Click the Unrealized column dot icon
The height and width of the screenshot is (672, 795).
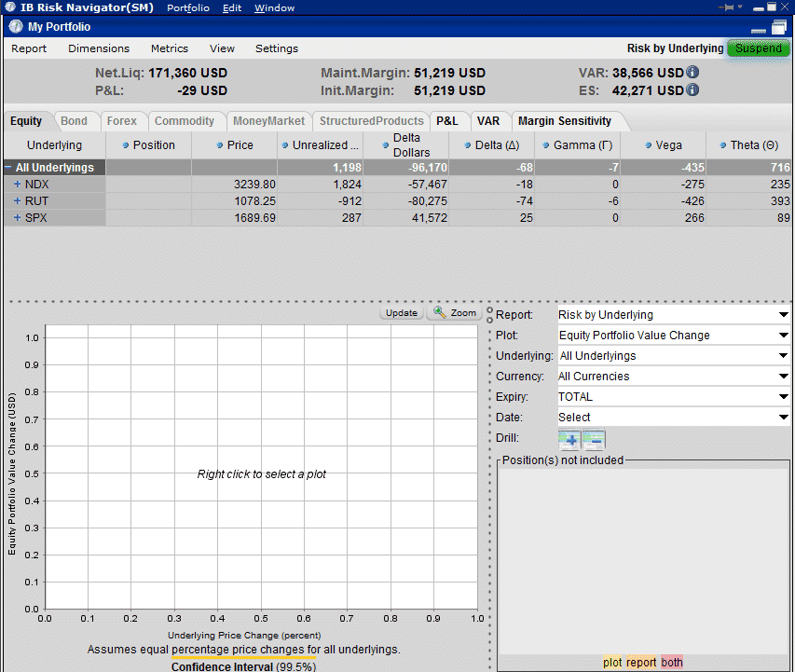pyautogui.click(x=285, y=145)
